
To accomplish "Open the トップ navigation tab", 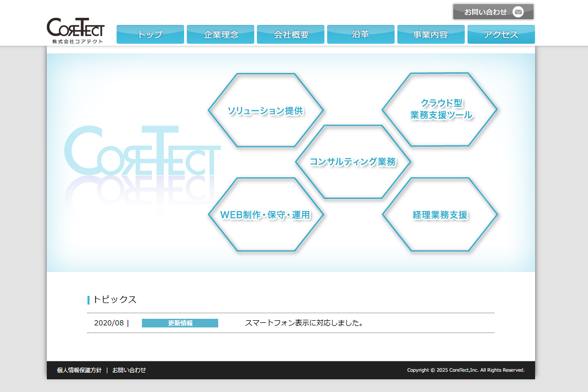I will (150, 34).
